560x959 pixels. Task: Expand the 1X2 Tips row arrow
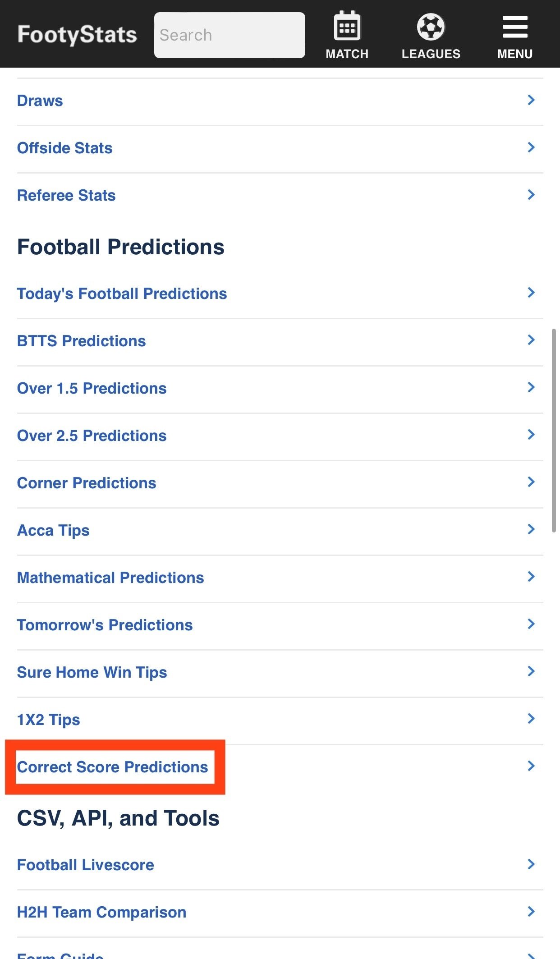pos(531,719)
